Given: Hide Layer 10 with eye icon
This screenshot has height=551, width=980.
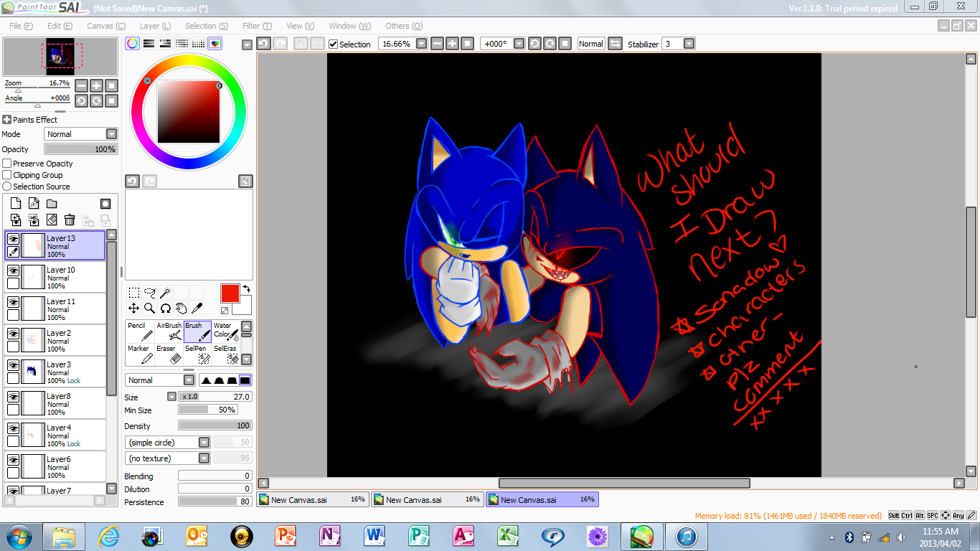Looking at the screenshot, I should coord(13,270).
